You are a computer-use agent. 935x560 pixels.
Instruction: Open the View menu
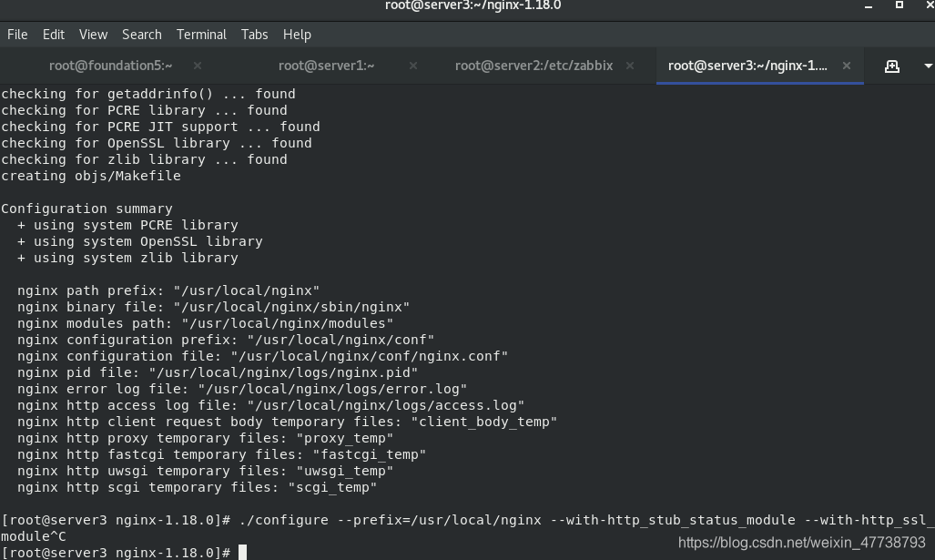pyautogui.click(x=93, y=35)
